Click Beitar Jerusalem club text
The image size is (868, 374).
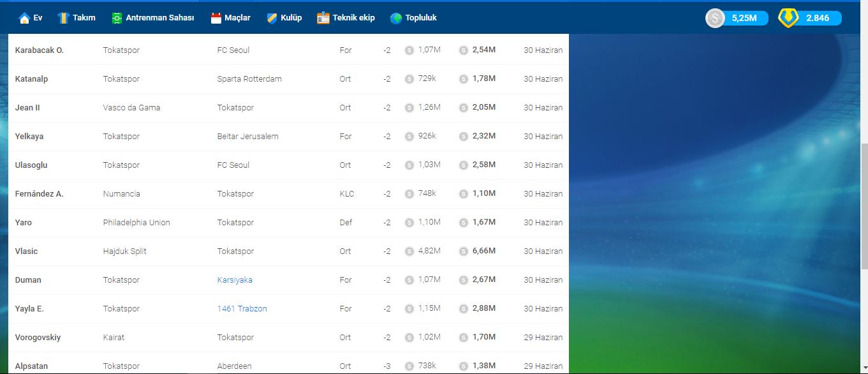click(247, 136)
